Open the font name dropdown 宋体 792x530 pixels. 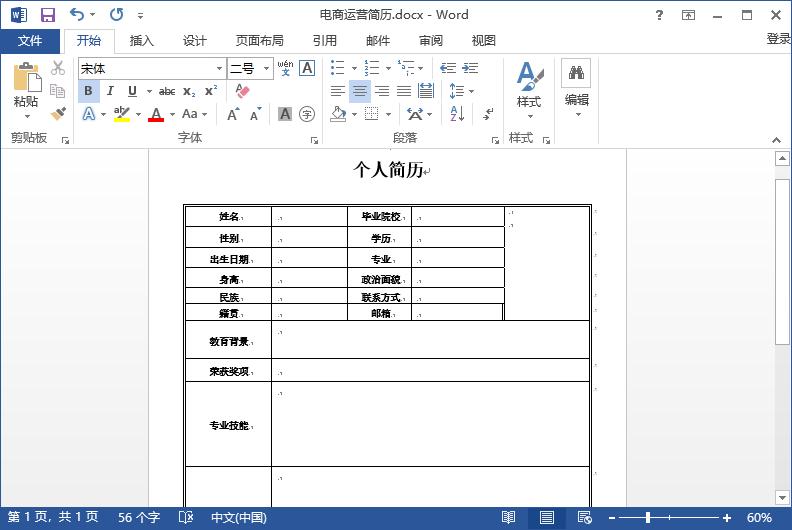(x=219, y=68)
